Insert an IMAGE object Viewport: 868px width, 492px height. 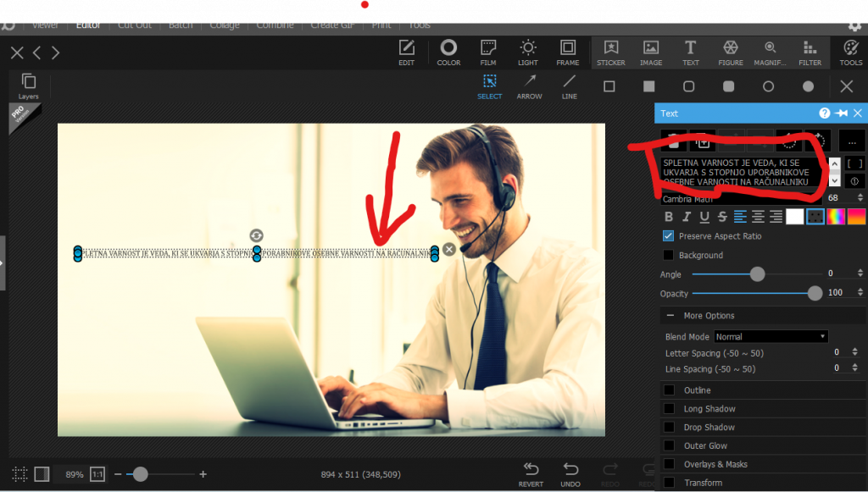pyautogui.click(x=651, y=53)
